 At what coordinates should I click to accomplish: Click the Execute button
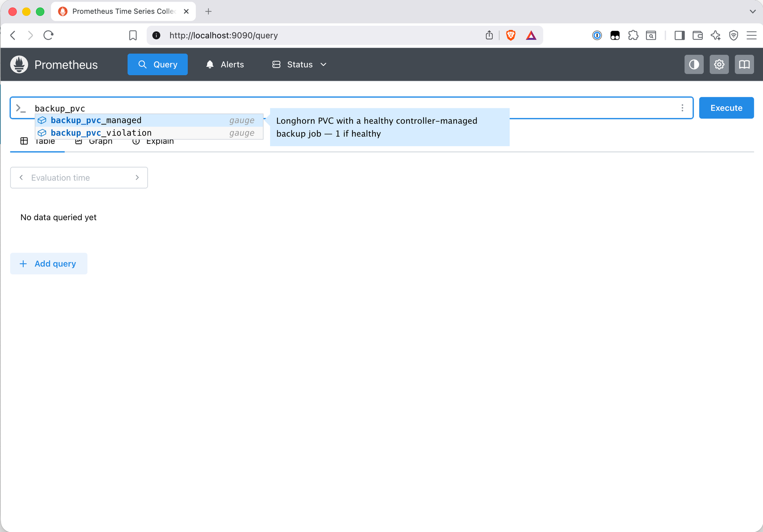pos(726,108)
